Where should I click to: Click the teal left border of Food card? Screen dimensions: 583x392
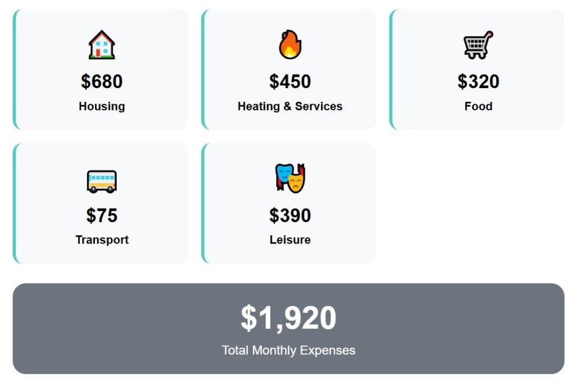pos(391,69)
